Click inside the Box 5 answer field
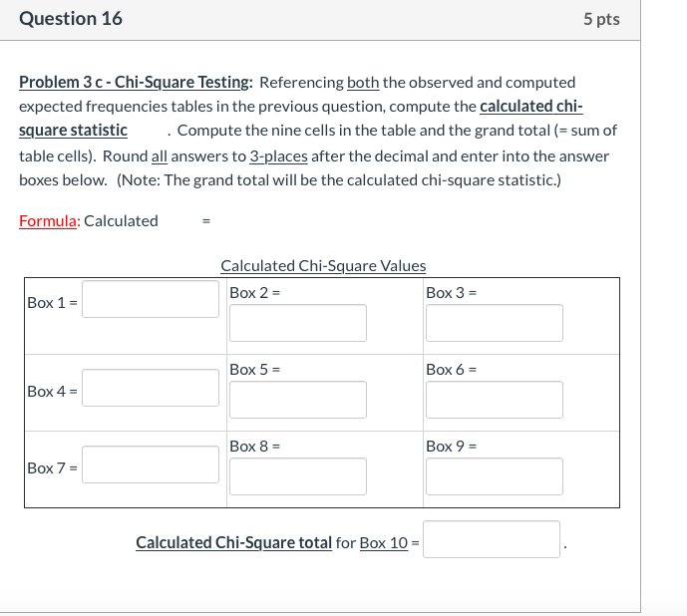 coord(297,400)
